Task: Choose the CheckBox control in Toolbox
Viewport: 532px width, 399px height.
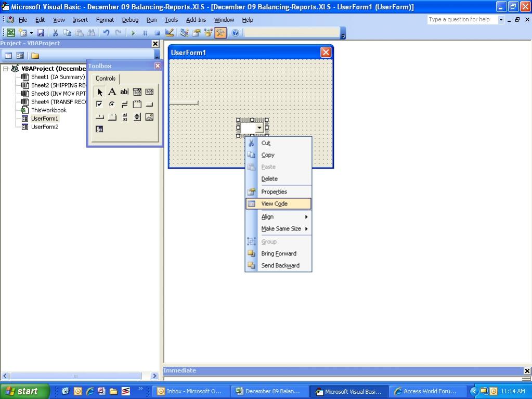Action: pos(99,104)
